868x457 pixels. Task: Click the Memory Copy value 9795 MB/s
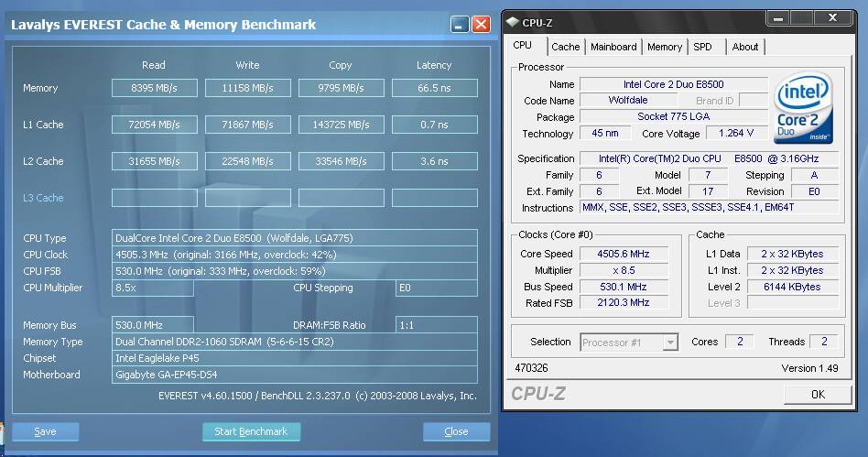point(341,88)
